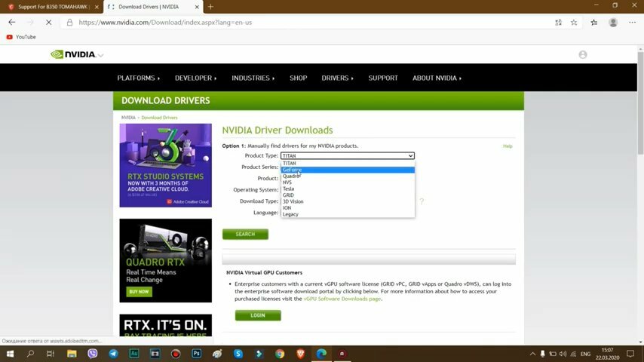Image resolution: width=644 pixels, height=362 pixels.
Task: Open Windows taskbar search
Action: tap(30, 354)
